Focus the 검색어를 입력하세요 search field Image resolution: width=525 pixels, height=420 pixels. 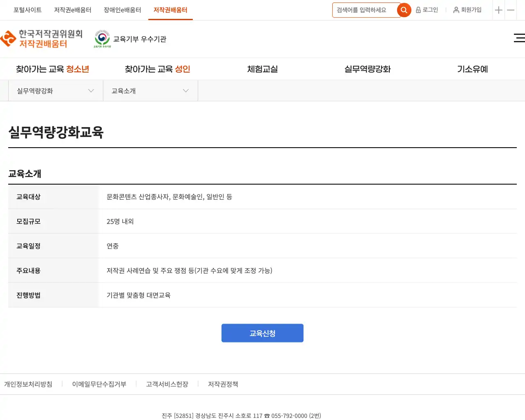tap(364, 10)
